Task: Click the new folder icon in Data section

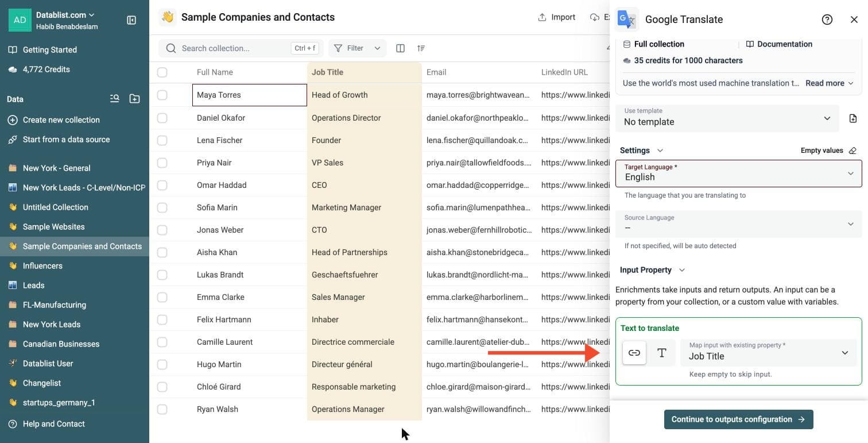Action: pyautogui.click(x=134, y=99)
